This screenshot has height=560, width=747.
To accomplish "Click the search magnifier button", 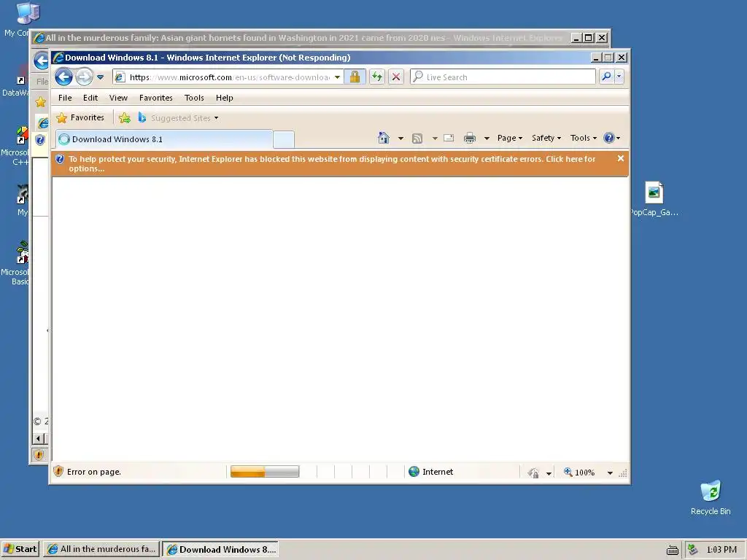I will pyautogui.click(x=606, y=77).
